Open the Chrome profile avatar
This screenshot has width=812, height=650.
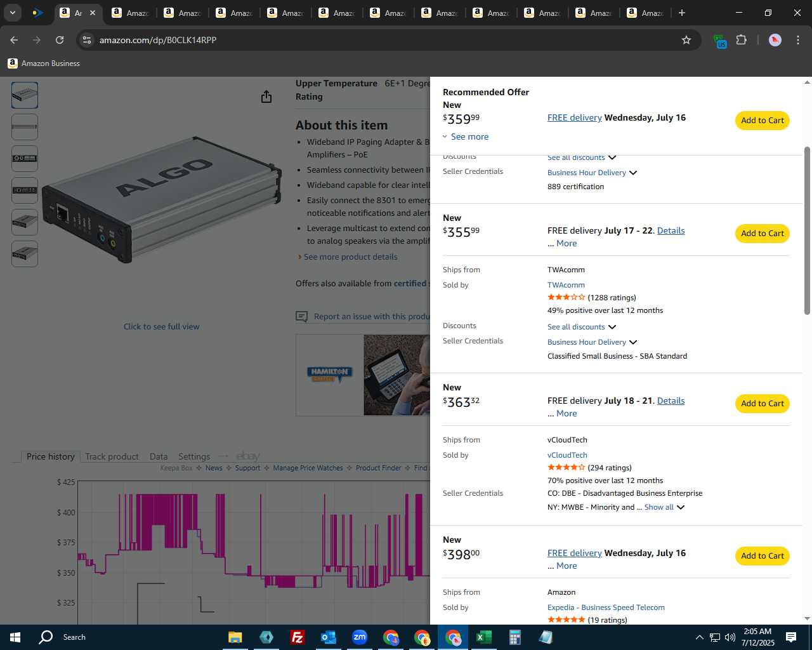775,40
